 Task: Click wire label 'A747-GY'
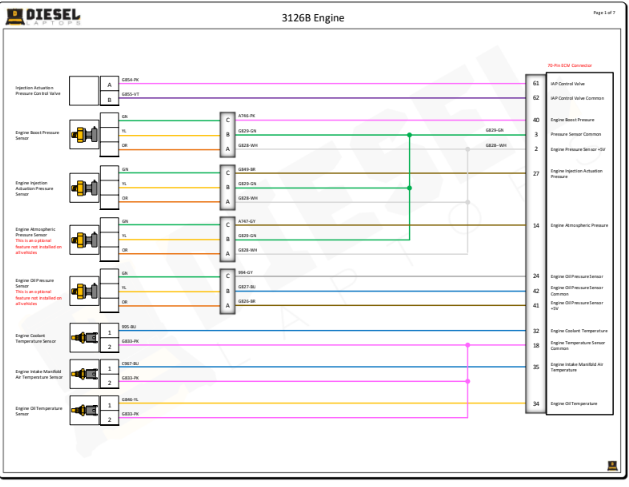click(247, 221)
